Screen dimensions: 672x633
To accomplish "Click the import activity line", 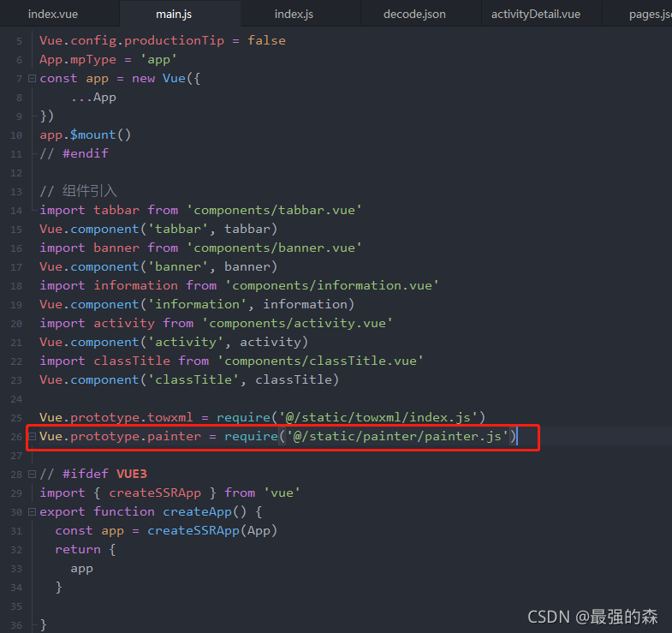I will point(216,324).
